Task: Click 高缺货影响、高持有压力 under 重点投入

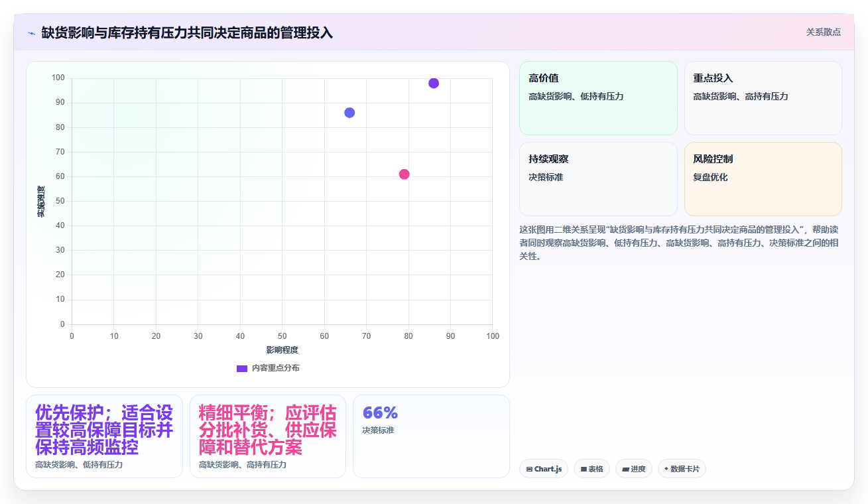Action: (x=741, y=97)
